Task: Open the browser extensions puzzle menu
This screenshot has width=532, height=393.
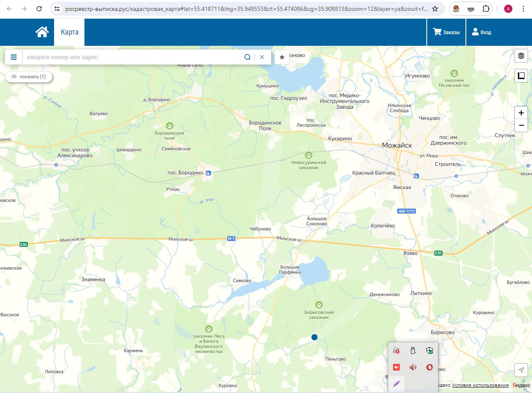Action: pos(485,9)
